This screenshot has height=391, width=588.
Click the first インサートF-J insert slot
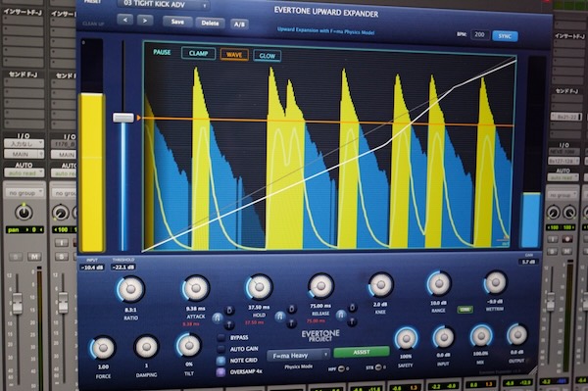pos(24,20)
